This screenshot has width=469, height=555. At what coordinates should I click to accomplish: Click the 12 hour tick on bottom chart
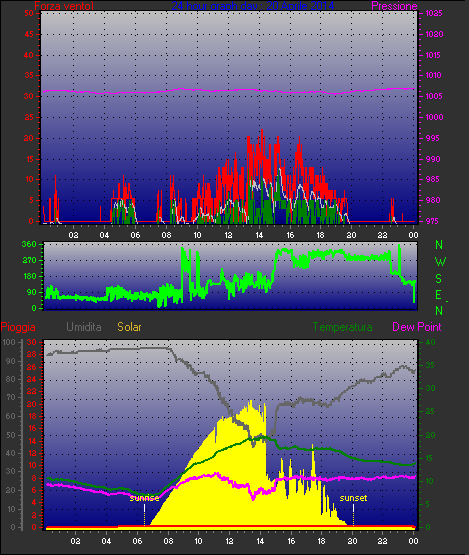tap(229, 541)
